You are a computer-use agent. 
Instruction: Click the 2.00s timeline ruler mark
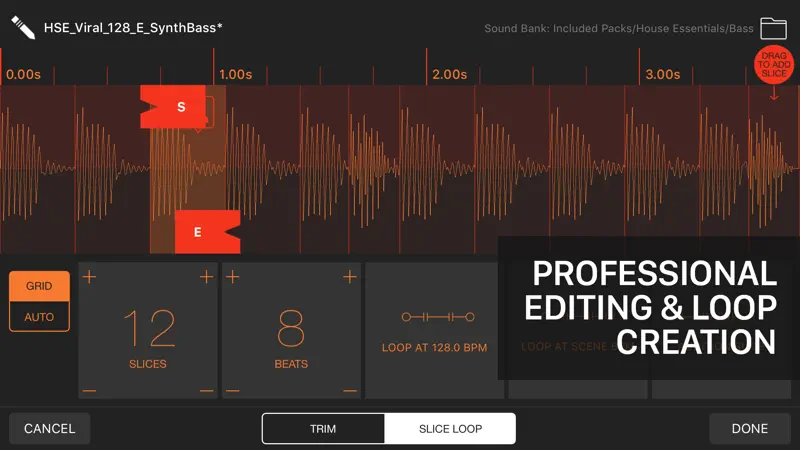(x=449, y=74)
